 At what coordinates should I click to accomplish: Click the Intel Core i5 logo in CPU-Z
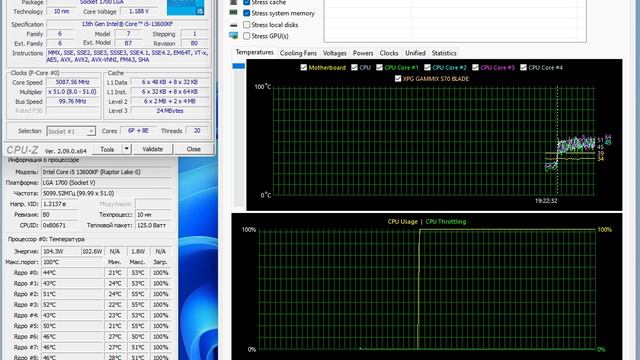(185, 7)
